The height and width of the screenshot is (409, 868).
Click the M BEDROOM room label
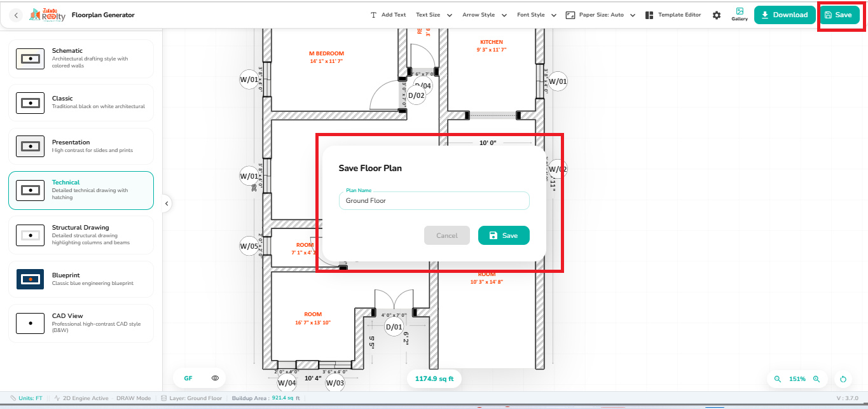coord(326,57)
